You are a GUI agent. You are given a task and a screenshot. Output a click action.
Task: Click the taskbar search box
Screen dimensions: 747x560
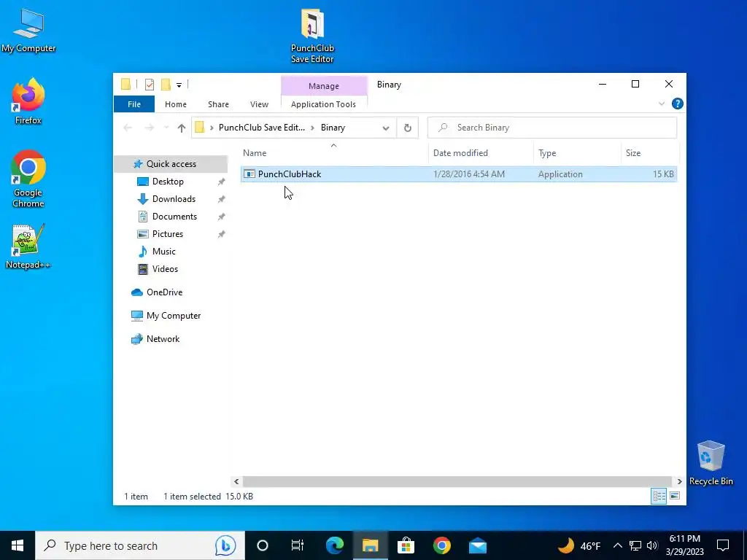140,545
